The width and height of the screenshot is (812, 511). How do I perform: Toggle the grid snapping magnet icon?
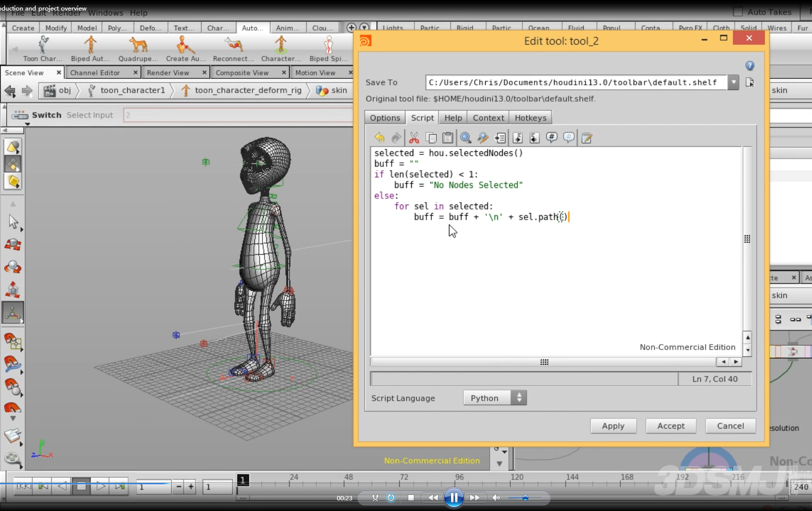click(13, 342)
